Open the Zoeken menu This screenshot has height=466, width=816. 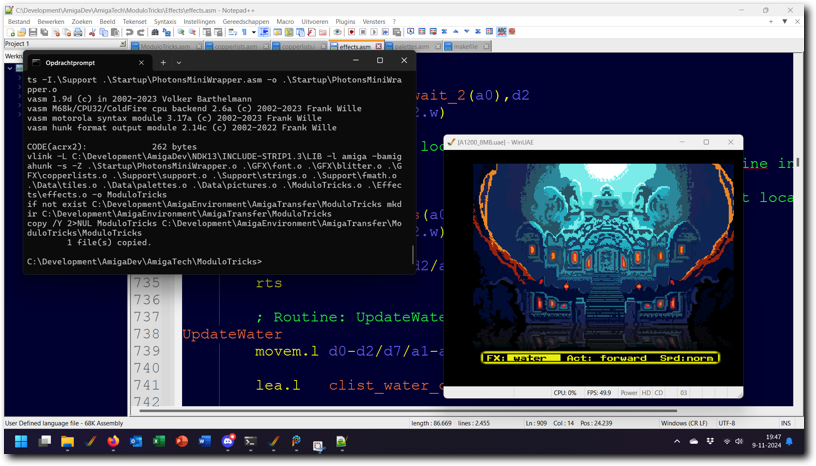(x=82, y=21)
